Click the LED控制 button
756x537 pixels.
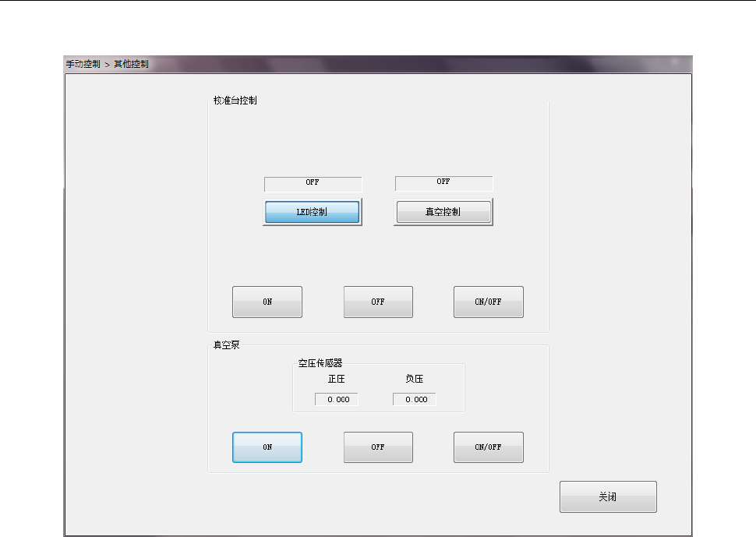(x=313, y=212)
